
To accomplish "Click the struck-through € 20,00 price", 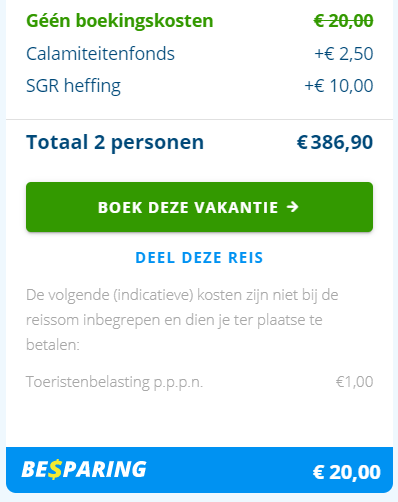I will click(343, 21).
